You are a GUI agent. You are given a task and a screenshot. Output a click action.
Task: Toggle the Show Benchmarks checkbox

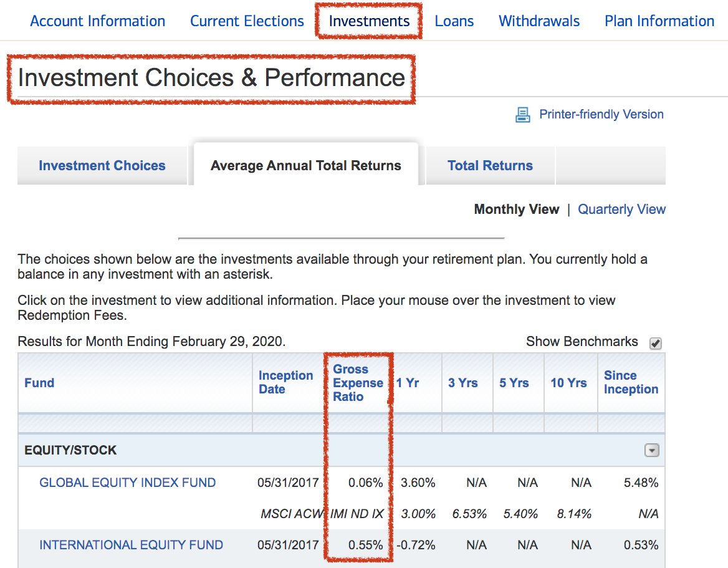point(655,343)
